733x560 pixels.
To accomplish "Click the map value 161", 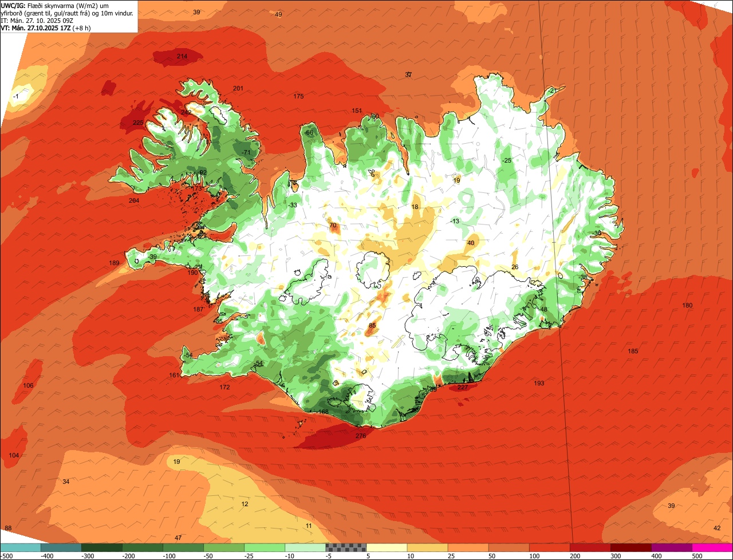I will tap(175, 376).
